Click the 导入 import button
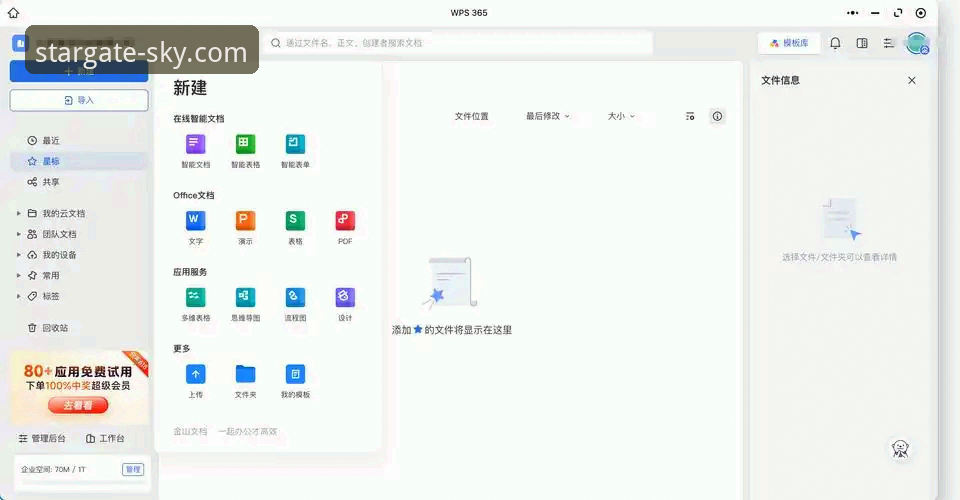The height and width of the screenshot is (500, 960). [79, 100]
